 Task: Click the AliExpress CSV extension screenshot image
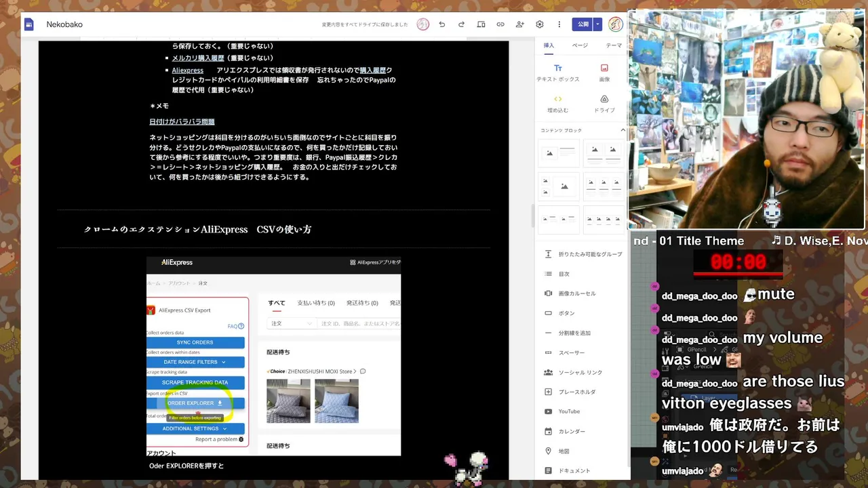[x=273, y=356]
